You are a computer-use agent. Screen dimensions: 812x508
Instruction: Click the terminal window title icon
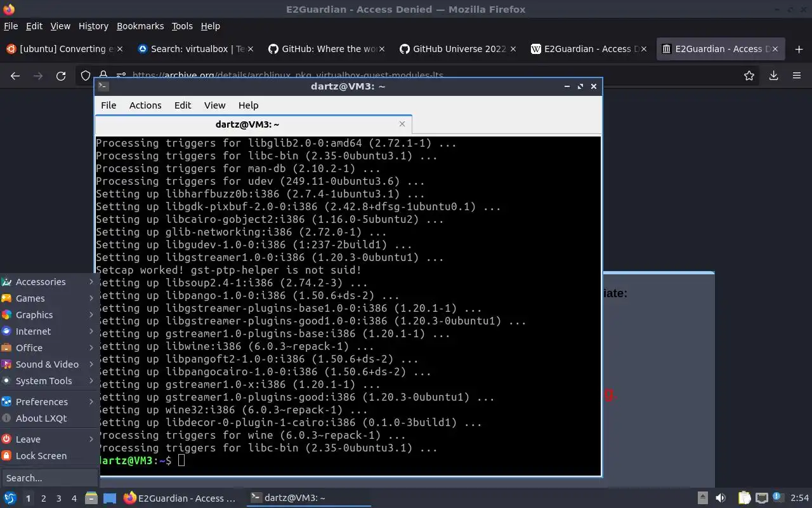(103, 86)
